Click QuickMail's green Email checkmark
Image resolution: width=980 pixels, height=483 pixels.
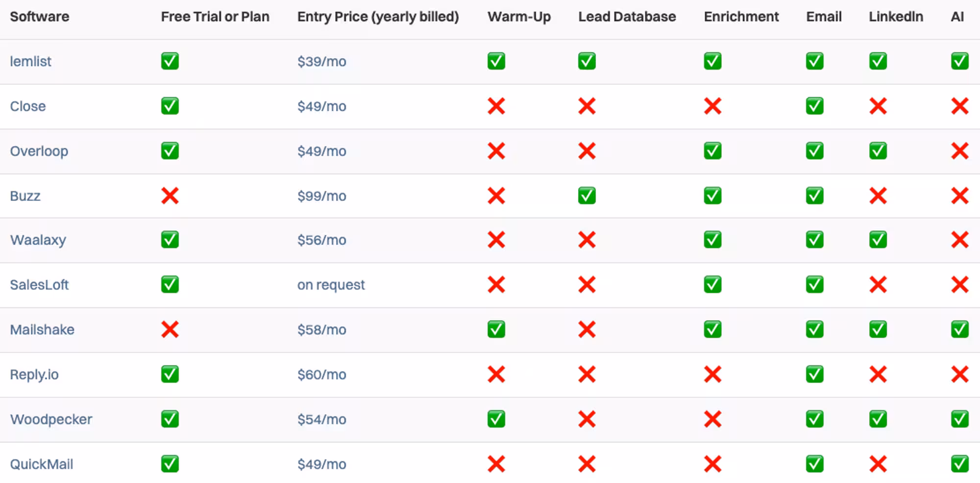[814, 464]
